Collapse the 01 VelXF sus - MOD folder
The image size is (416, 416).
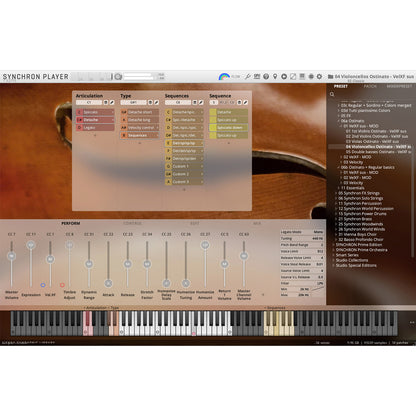(x=341, y=126)
